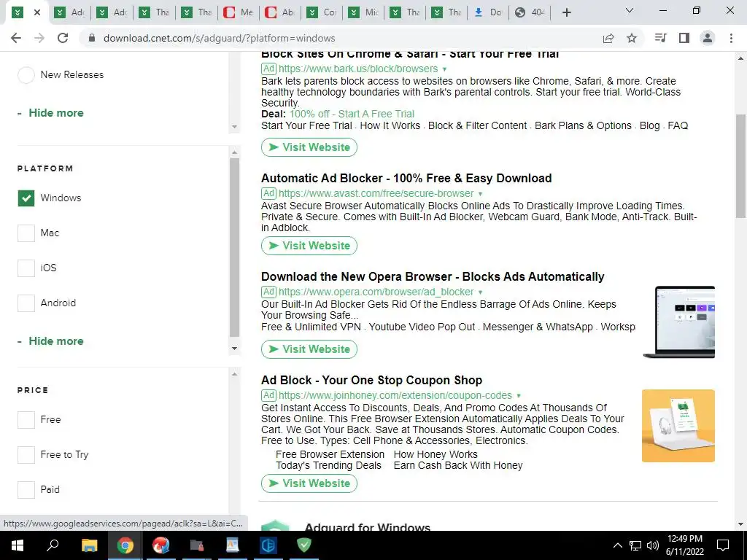747x560 pixels.
Task: Open a new tab with the plus
Action: pos(566,12)
